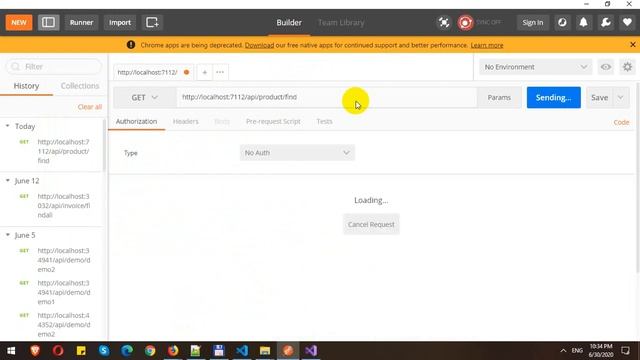Clear all history entries

click(x=90, y=107)
